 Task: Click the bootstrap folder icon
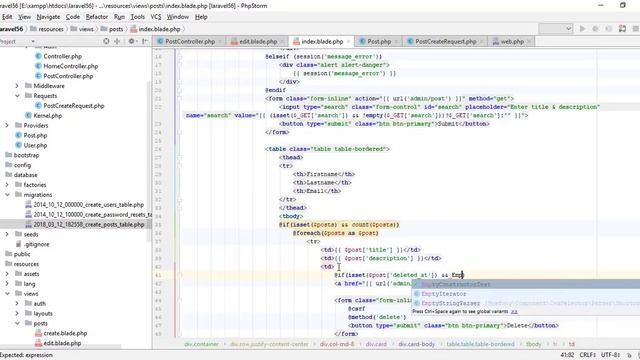point(9,155)
